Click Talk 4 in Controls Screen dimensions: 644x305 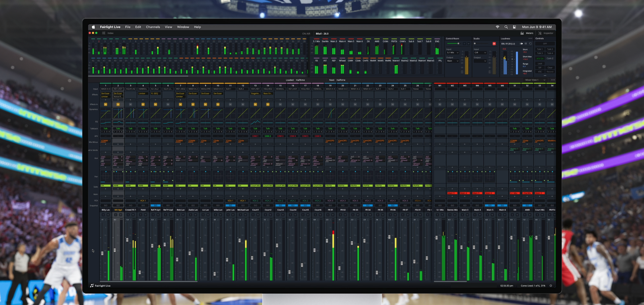[550, 53]
